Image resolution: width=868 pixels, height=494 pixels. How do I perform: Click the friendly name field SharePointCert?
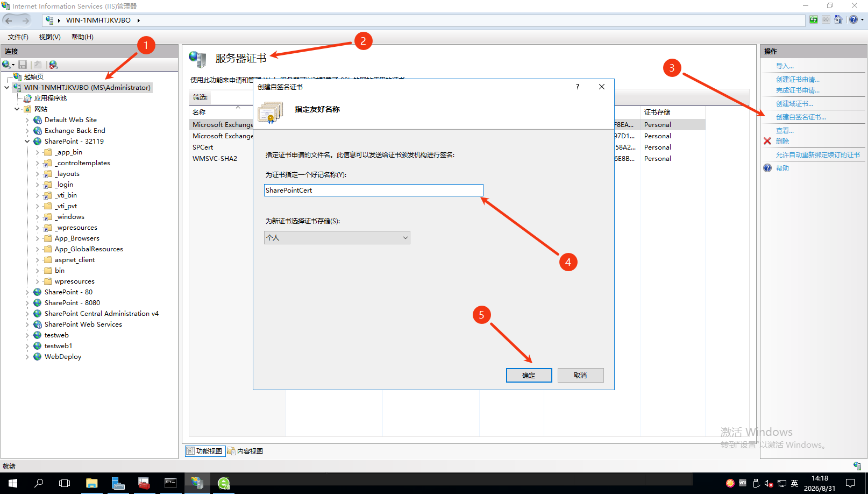(373, 190)
